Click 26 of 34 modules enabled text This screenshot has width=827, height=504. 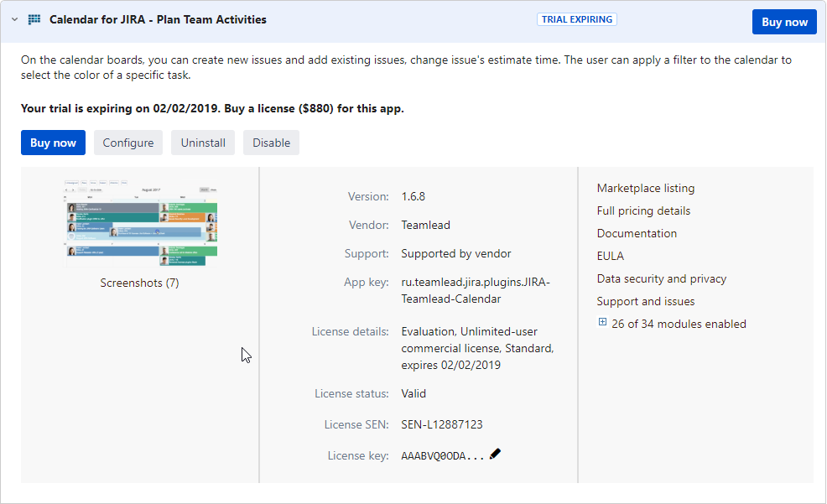[679, 325]
